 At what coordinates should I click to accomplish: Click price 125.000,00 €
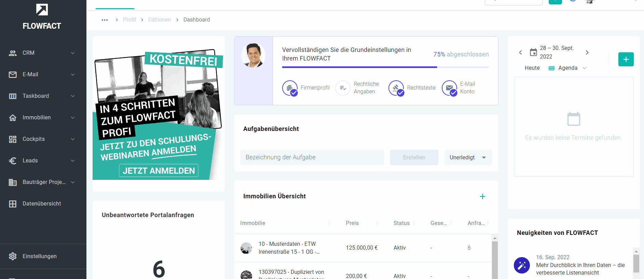pyautogui.click(x=361, y=248)
